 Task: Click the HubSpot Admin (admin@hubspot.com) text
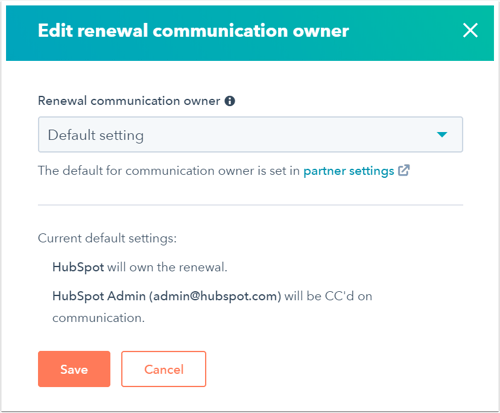pyautogui.click(x=167, y=296)
